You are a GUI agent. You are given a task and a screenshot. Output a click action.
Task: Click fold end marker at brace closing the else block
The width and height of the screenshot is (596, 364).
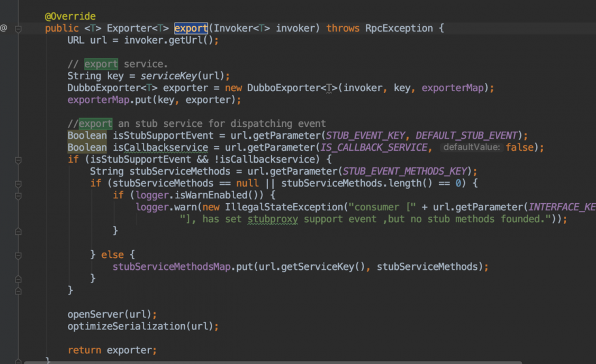coord(18,279)
